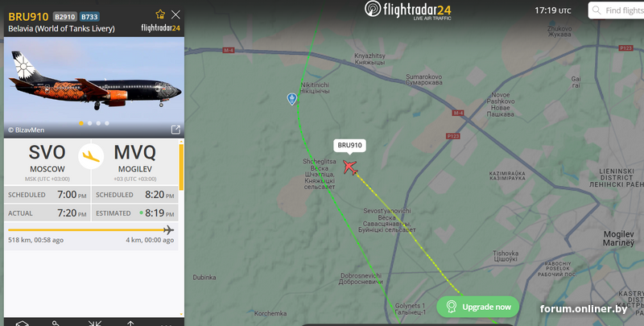
Task: Open the aircraft photo in an external link
Action: 175,130
